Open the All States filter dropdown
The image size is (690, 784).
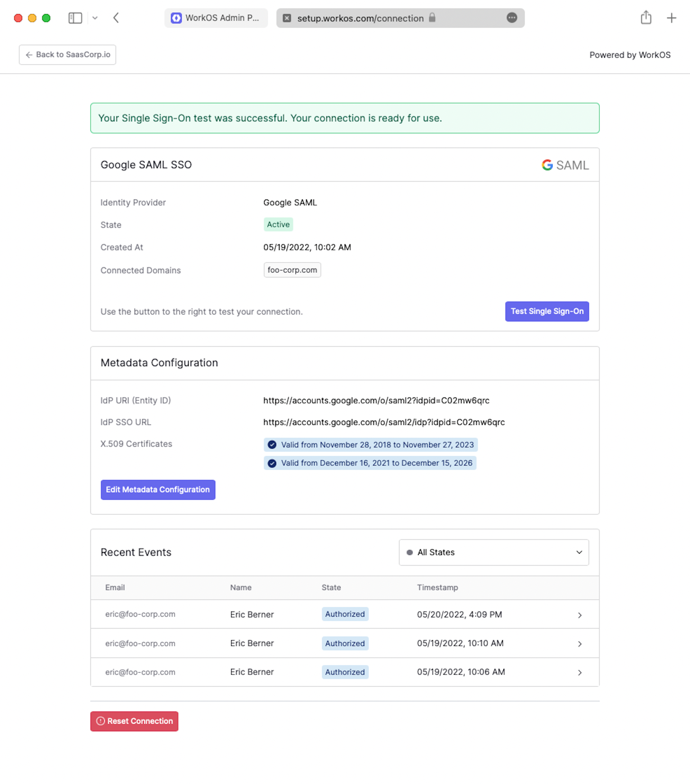coord(494,552)
